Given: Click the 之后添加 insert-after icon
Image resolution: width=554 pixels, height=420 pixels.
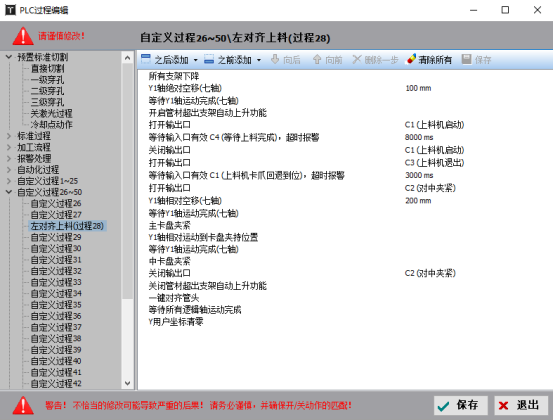Looking at the screenshot, I should [146, 59].
